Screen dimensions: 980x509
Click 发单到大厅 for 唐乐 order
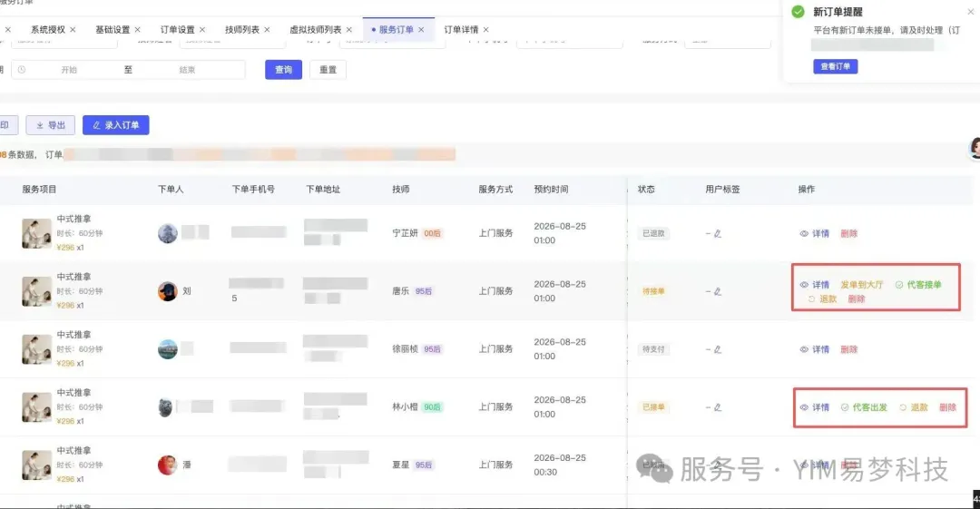pos(862,285)
